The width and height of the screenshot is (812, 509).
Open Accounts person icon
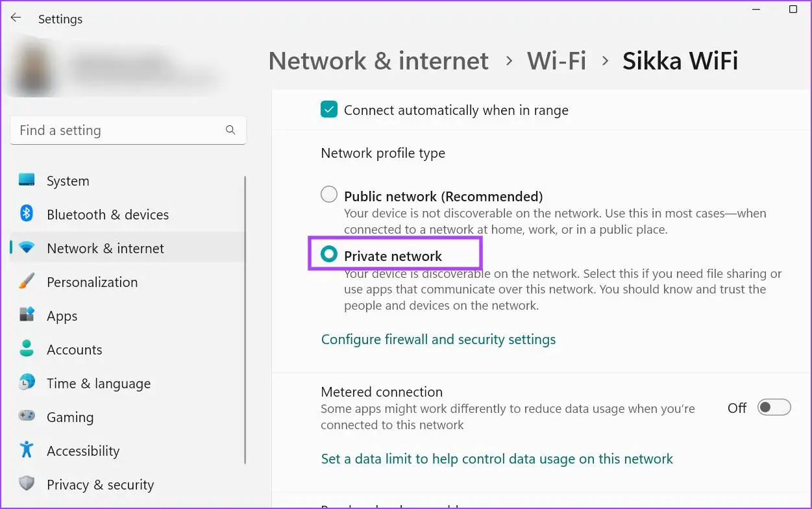coord(27,349)
